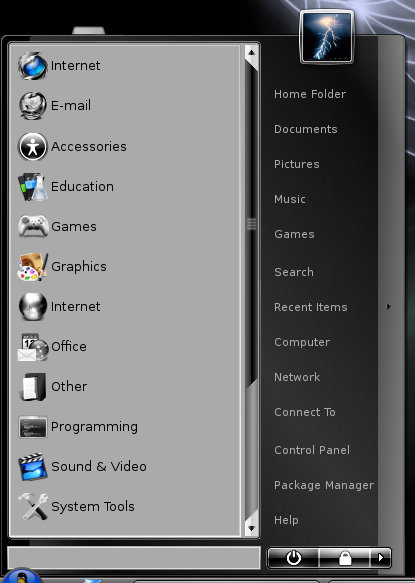Image resolution: width=415 pixels, height=583 pixels.
Task: Launch the E-mail client icon
Action: [33, 106]
